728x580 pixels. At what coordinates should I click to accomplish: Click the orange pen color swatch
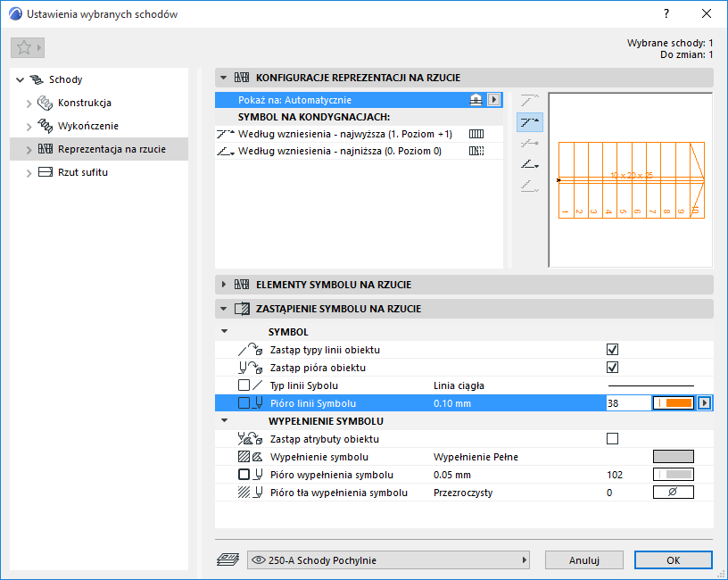point(674,403)
